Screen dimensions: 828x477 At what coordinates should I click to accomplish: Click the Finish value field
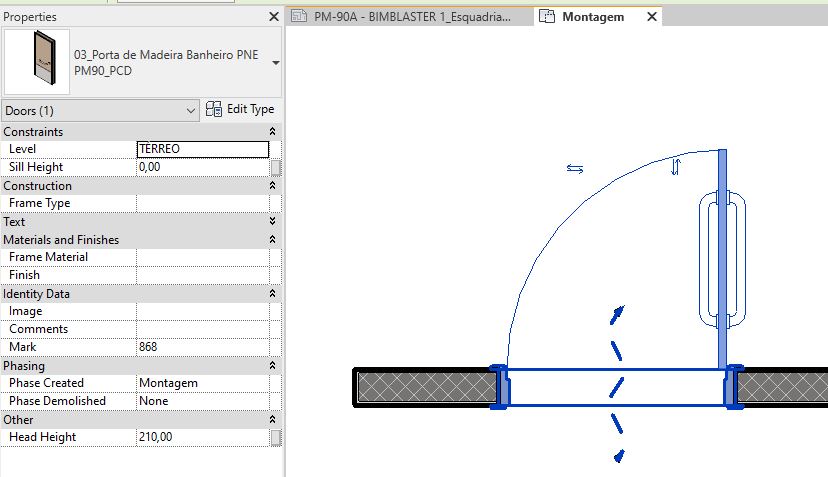pyautogui.click(x=203, y=275)
